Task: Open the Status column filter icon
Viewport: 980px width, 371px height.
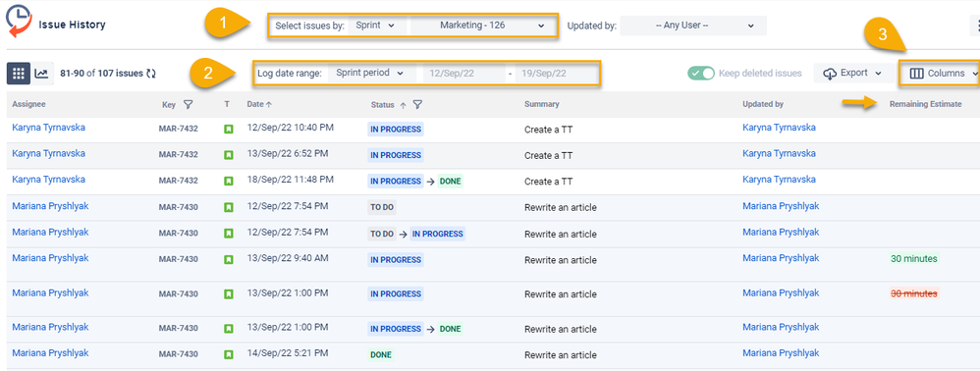Action: 417,104
